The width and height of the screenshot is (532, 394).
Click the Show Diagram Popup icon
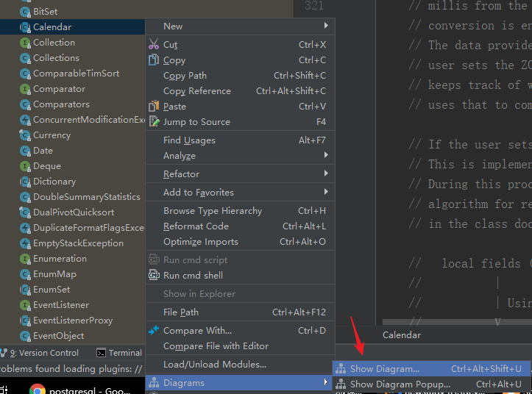pyautogui.click(x=341, y=384)
